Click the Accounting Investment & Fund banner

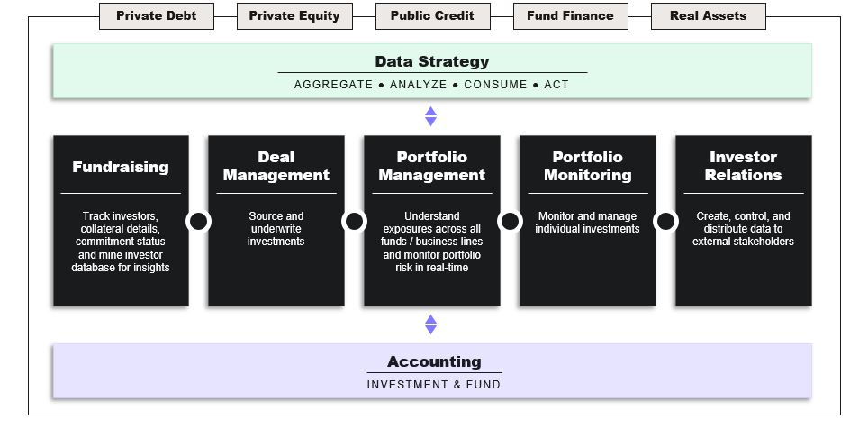(432, 370)
